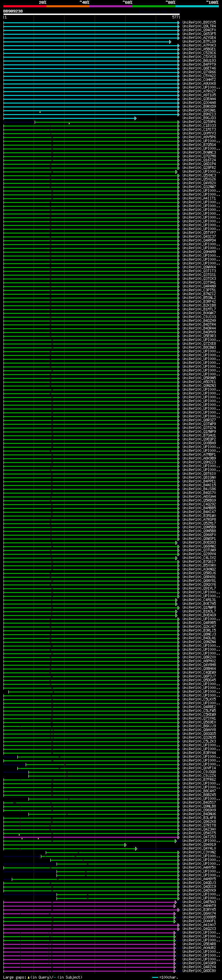Pick the UniRef100_Q8R3Z7 hit label

pyautogui.click(x=199, y=420)
